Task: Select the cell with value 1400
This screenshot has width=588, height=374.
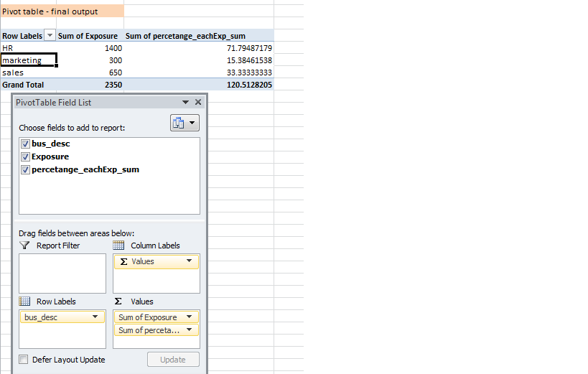Action: tap(90, 48)
